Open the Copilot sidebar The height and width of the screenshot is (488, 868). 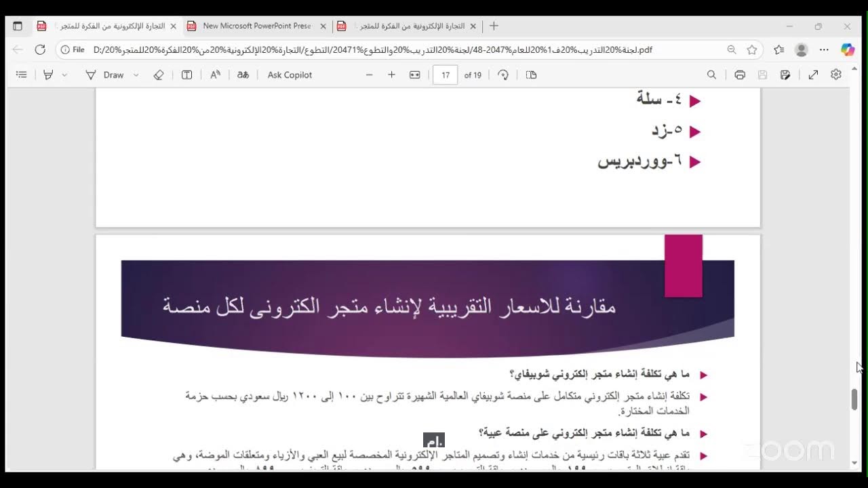pos(848,49)
